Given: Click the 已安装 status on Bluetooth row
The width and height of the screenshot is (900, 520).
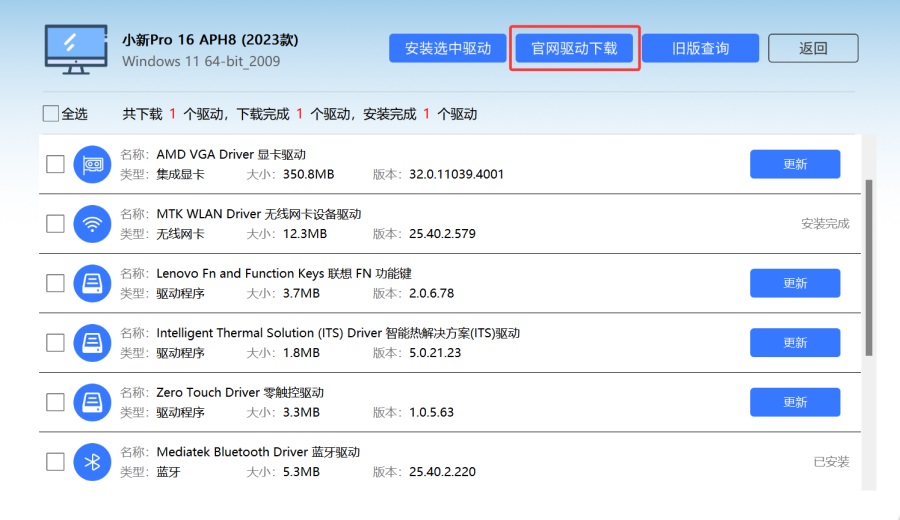Looking at the screenshot, I should pyautogui.click(x=831, y=461).
